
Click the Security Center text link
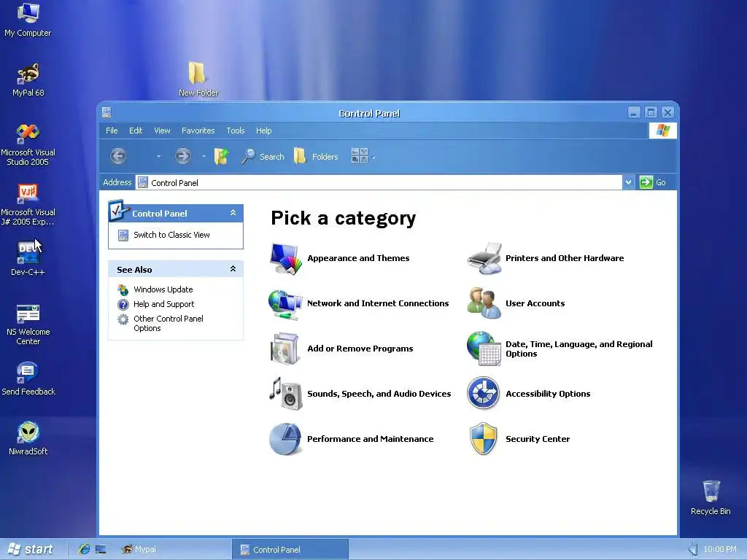coord(538,439)
